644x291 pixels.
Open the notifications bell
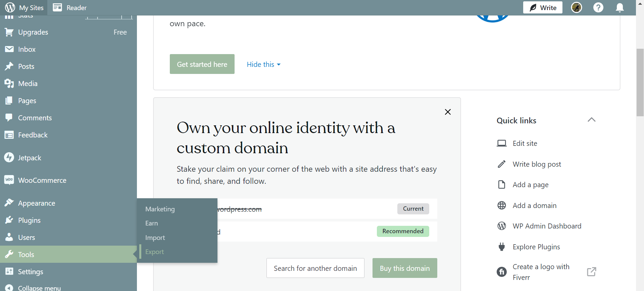(x=620, y=7)
